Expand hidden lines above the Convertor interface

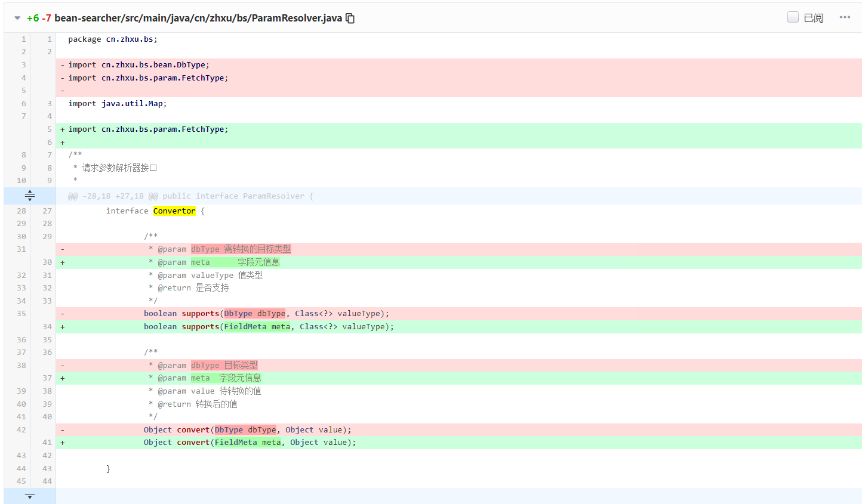tap(30, 196)
